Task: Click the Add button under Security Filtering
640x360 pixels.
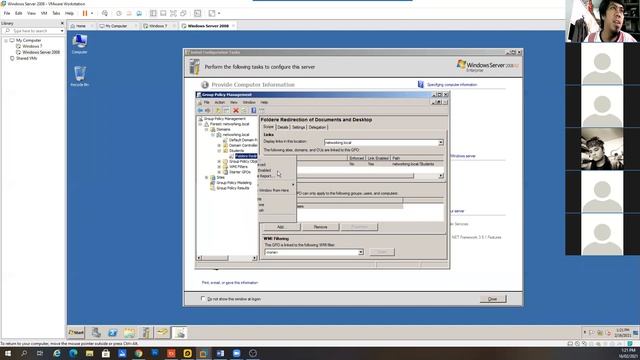Action: [x=282, y=227]
